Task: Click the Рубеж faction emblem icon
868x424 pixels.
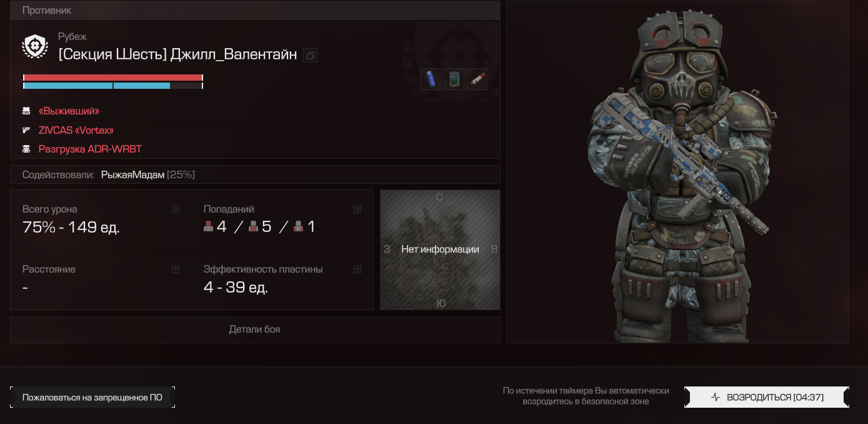Action: coord(35,46)
